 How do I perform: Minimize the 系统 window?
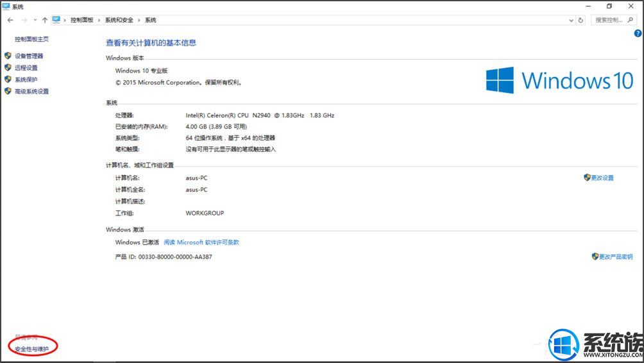[588, 6]
